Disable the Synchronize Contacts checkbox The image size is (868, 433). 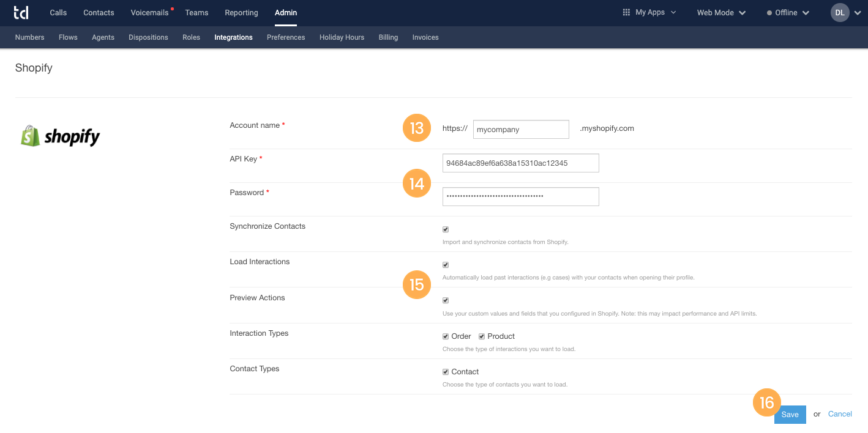click(446, 229)
